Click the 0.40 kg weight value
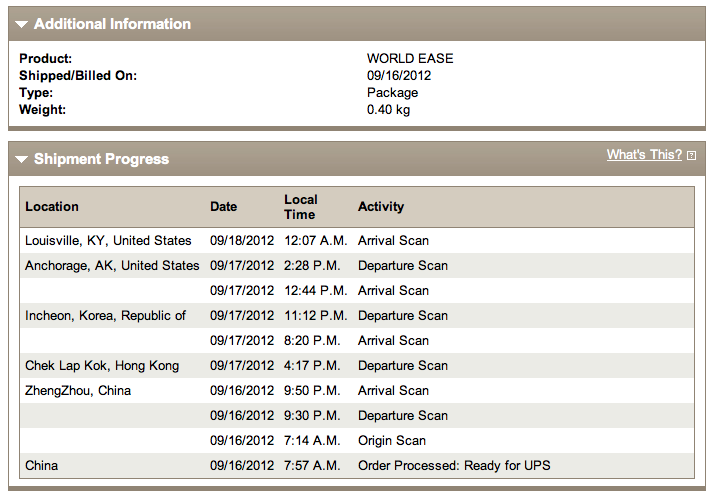This screenshot has width=713, height=500. tap(388, 110)
